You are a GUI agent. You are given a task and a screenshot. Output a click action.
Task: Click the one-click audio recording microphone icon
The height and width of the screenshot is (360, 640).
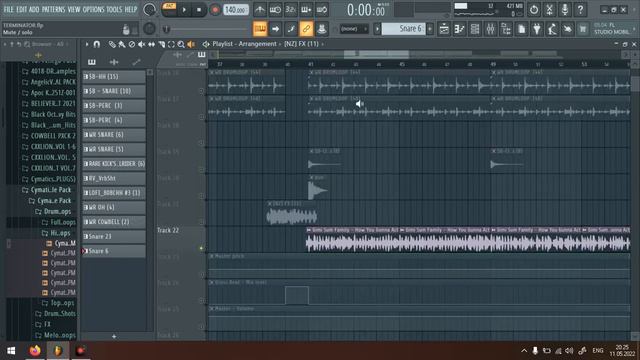564,9
